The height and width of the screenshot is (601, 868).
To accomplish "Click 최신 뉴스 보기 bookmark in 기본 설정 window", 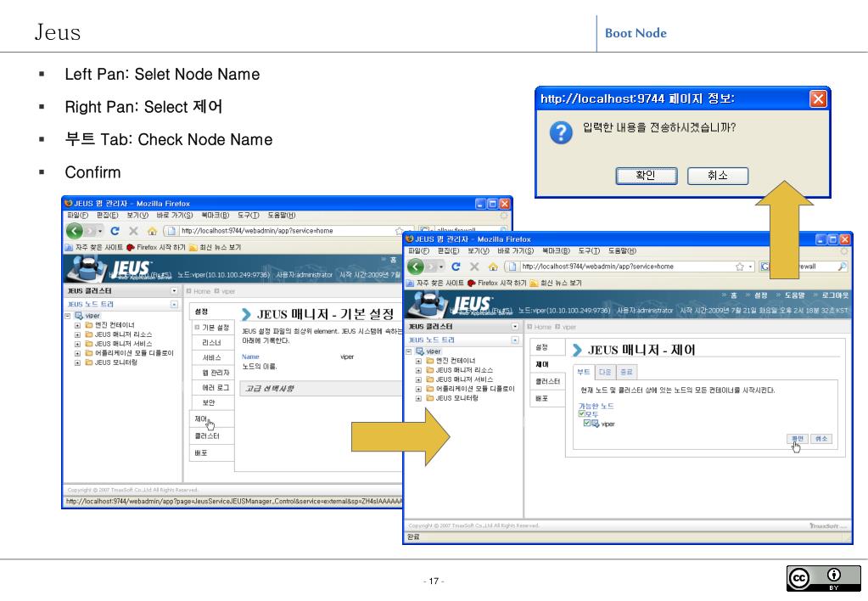I will [215, 248].
